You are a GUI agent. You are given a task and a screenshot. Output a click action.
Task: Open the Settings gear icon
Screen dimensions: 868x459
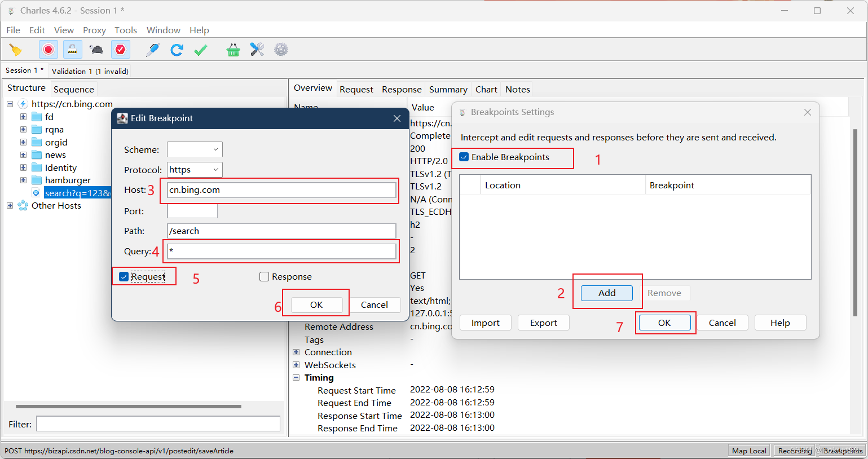(281, 50)
